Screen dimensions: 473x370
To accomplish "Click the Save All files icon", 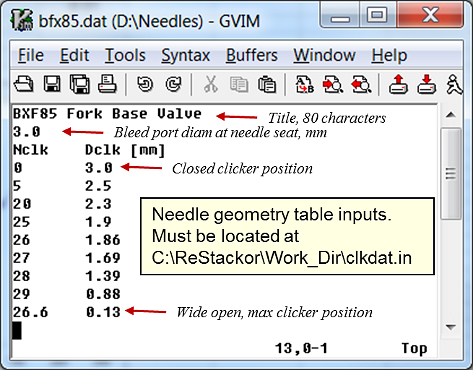I will [x=79, y=84].
